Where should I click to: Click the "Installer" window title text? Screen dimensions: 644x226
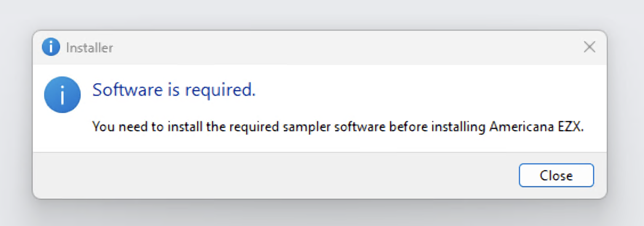[x=89, y=48]
